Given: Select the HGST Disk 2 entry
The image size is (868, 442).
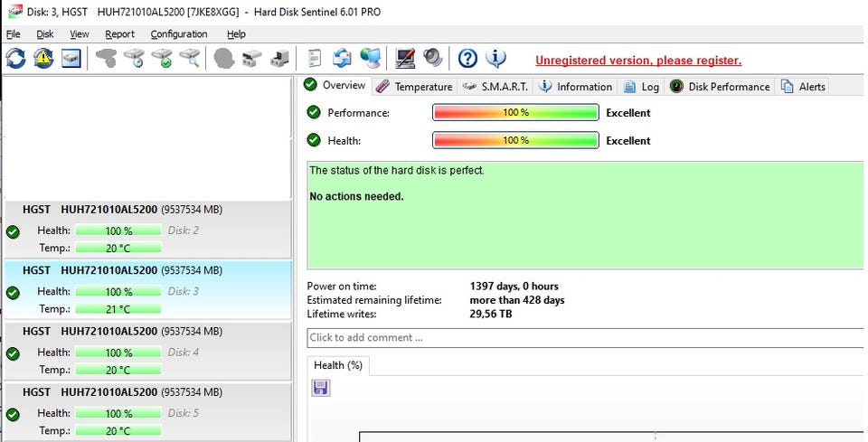Looking at the screenshot, I should [x=147, y=229].
